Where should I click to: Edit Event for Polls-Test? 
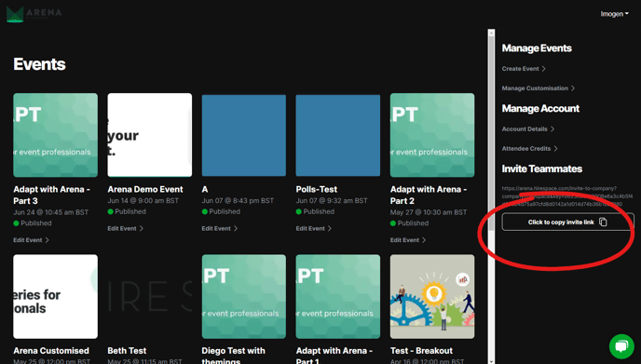[314, 228]
